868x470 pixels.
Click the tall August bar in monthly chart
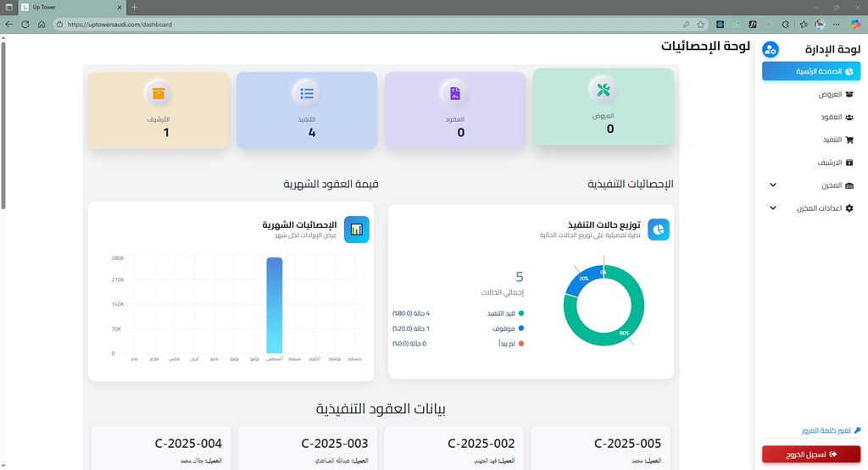click(x=274, y=305)
